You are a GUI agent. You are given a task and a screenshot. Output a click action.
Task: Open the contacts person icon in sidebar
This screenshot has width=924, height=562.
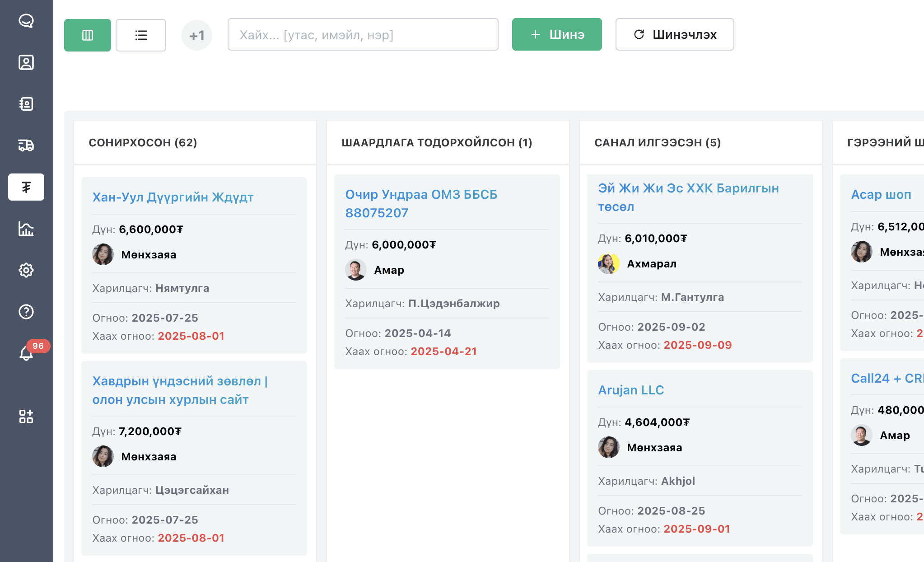[x=26, y=62]
